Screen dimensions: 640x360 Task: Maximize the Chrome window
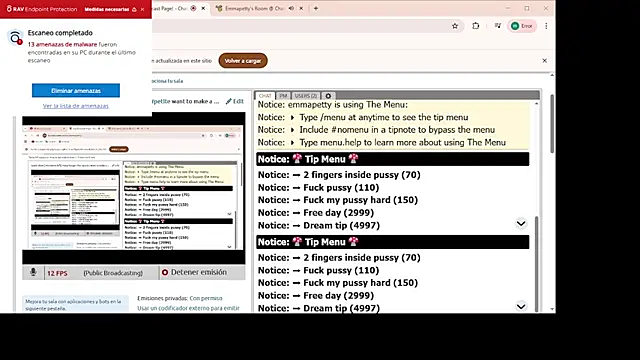tap(527, 8)
